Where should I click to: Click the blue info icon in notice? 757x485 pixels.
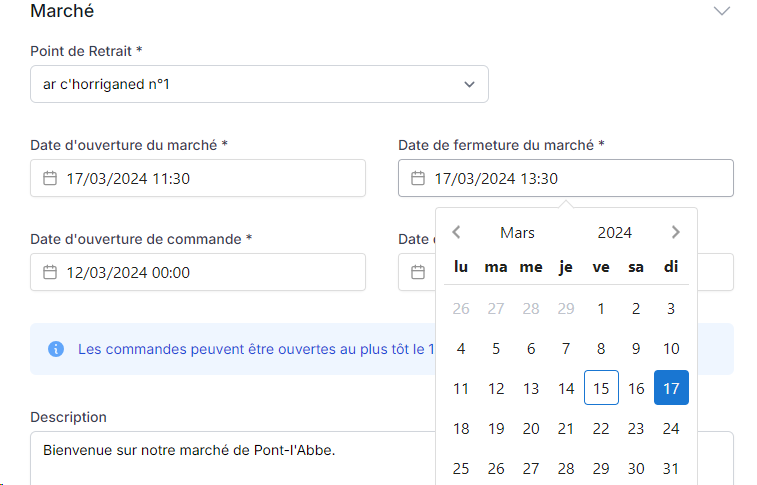click(x=56, y=349)
